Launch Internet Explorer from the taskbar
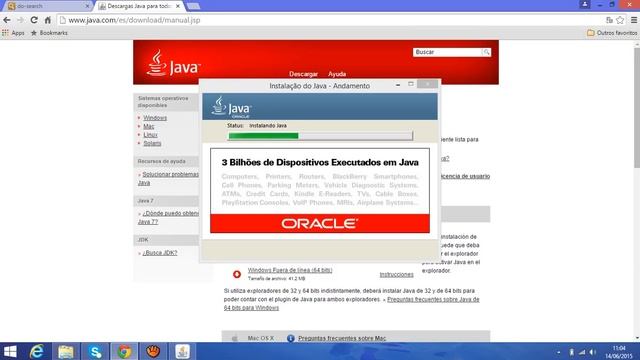This screenshot has height=360, width=640. point(37,351)
